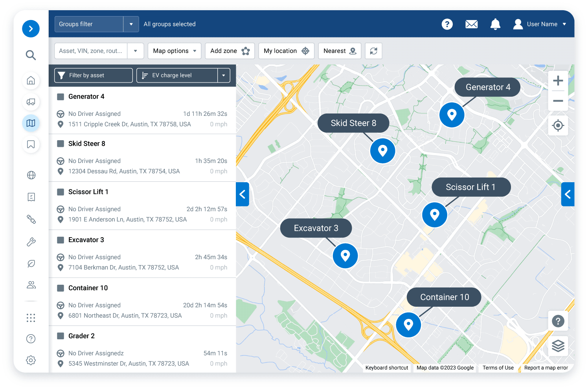Collapse the asset list panel
This screenshot has width=588, height=388.
[x=243, y=194]
